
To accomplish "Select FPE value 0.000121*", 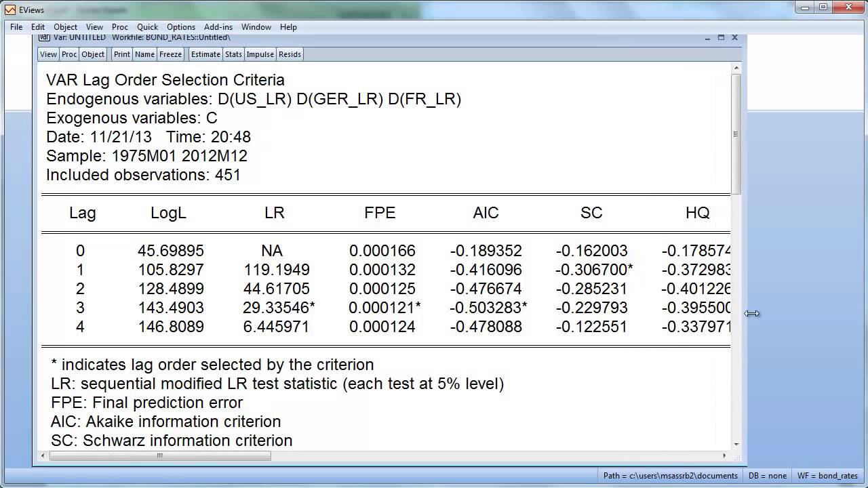I will pyautogui.click(x=384, y=308).
